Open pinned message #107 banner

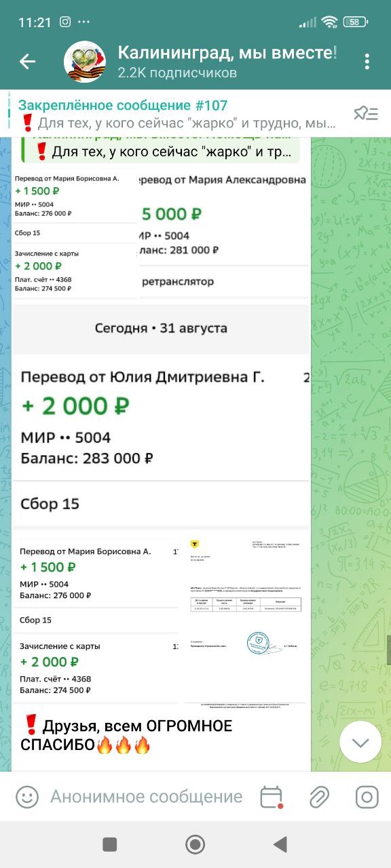pyautogui.click(x=178, y=113)
